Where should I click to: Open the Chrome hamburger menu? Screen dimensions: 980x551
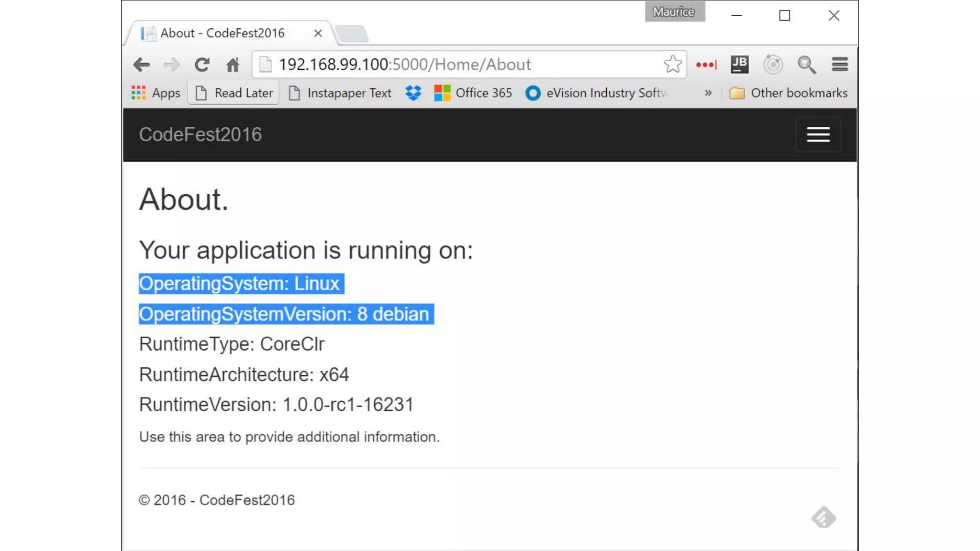pyautogui.click(x=840, y=64)
